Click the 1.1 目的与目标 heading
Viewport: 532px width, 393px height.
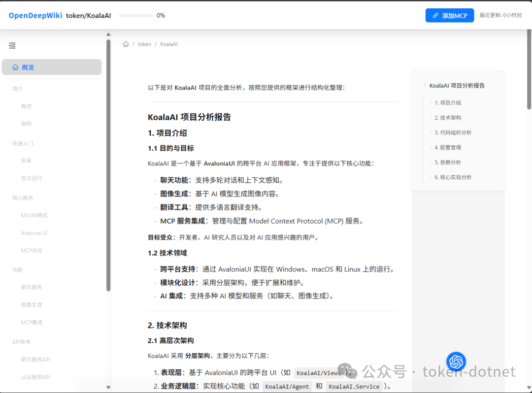coord(170,148)
